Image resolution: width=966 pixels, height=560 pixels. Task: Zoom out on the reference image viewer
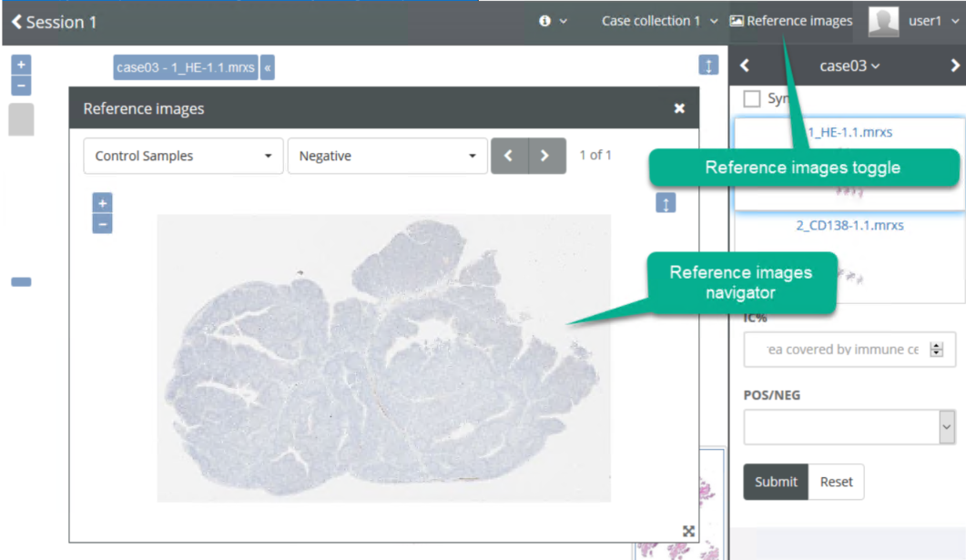point(103,224)
